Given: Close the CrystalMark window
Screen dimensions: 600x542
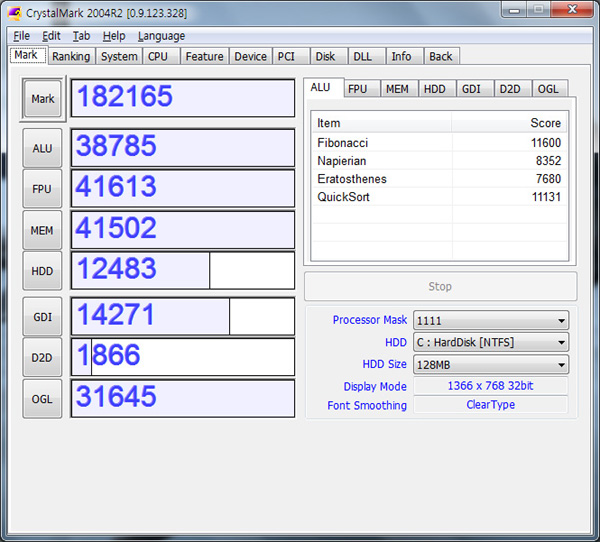Looking at the screenshot, I should tap(572, 10).
